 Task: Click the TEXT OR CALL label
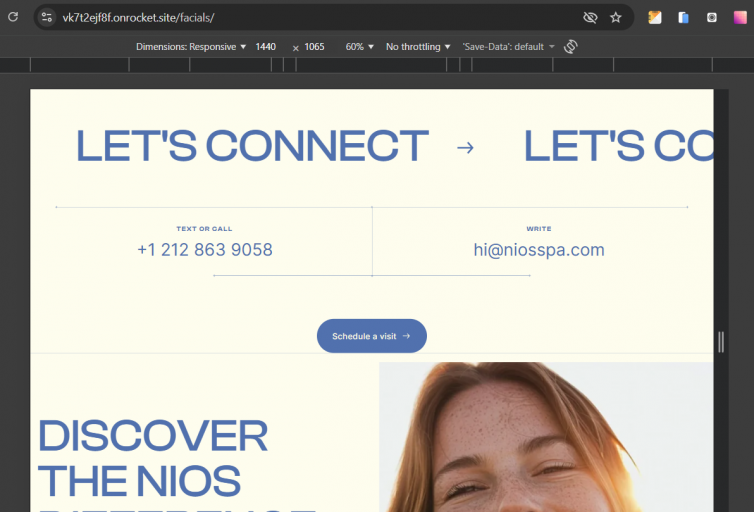click(204, 229)
